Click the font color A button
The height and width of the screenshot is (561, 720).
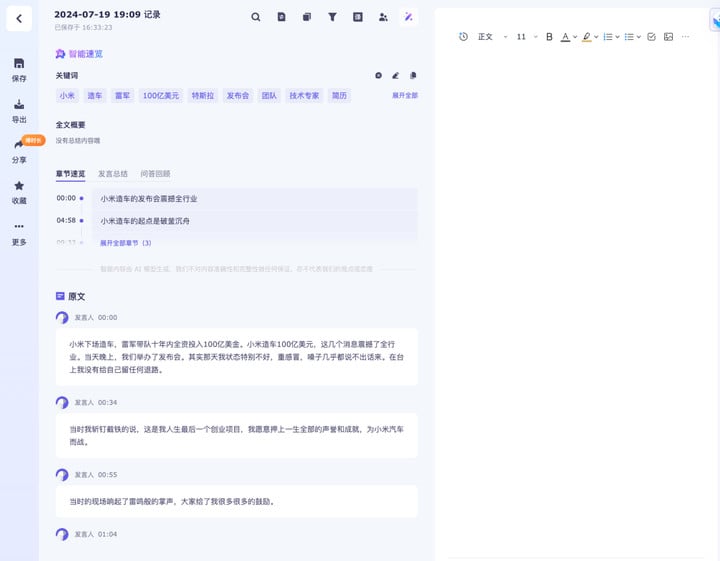565,37
